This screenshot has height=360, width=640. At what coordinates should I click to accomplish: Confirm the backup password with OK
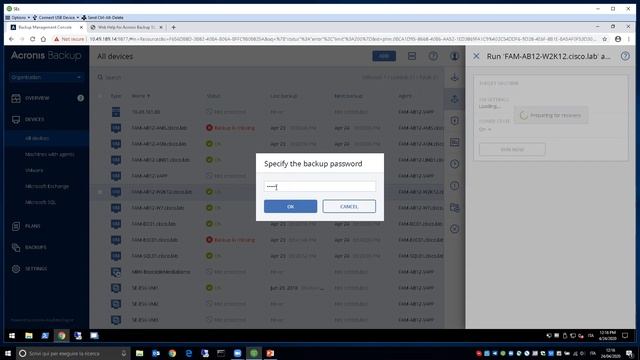click(290, 206)
